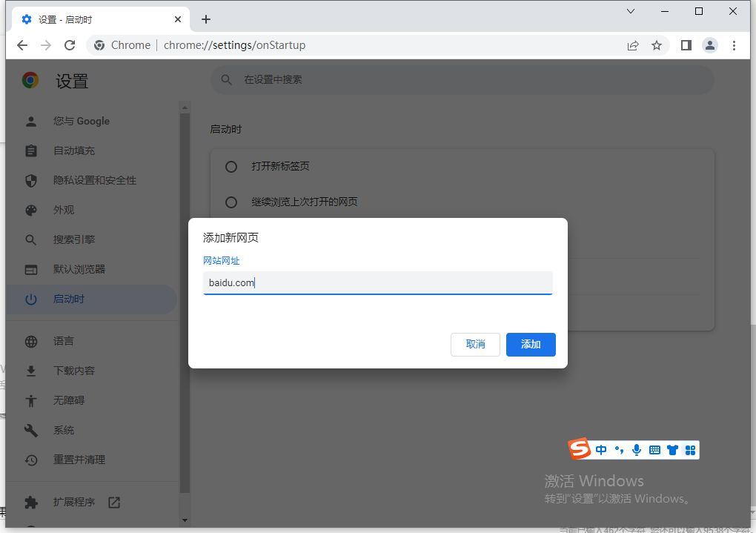Viewport: 756px width, 533px height.
Task: Click the download icon beside 下载内容
Action: [x=31, y=371]
